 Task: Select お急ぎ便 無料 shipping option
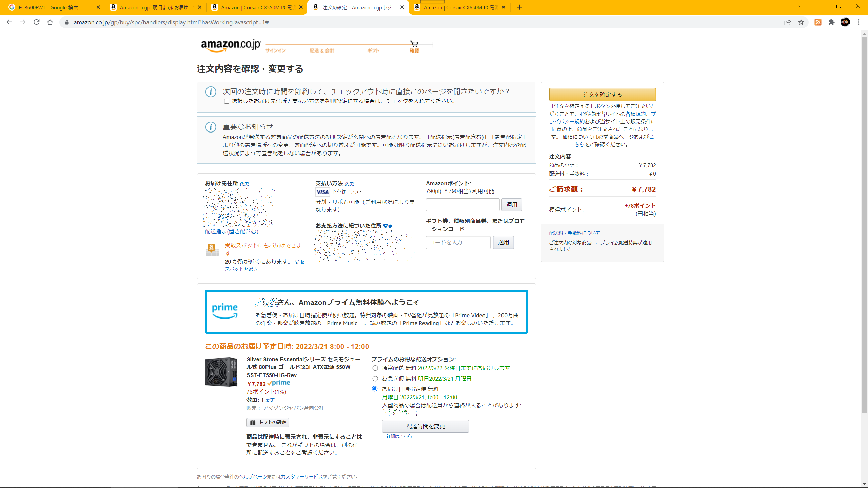pyautogui.click(x=375, y=379)
